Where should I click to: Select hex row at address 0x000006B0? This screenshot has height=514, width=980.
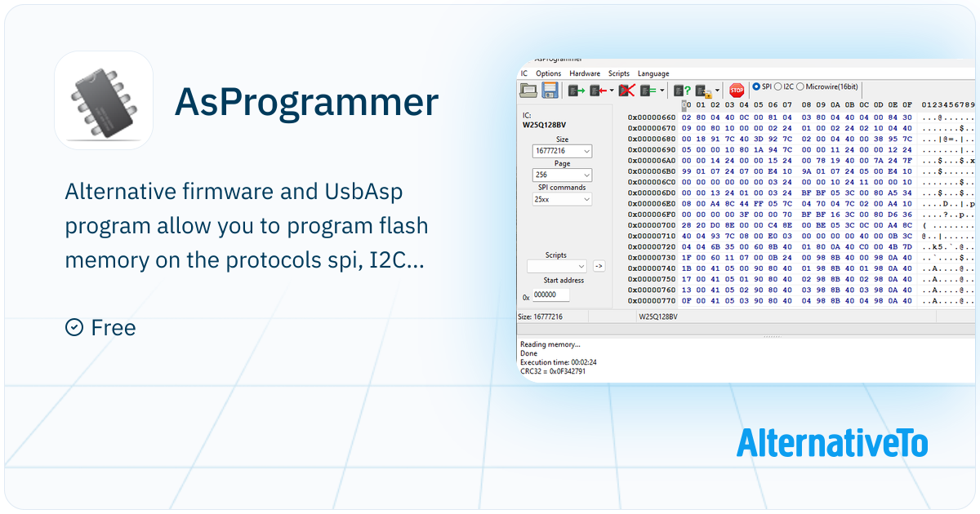point(801,171)
